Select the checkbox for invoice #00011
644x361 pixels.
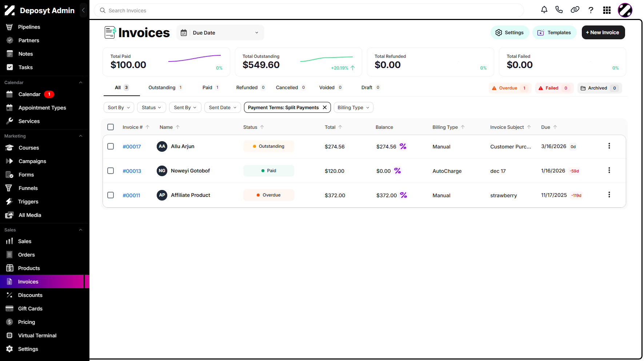pyautogui.click(x=111, y=195)
